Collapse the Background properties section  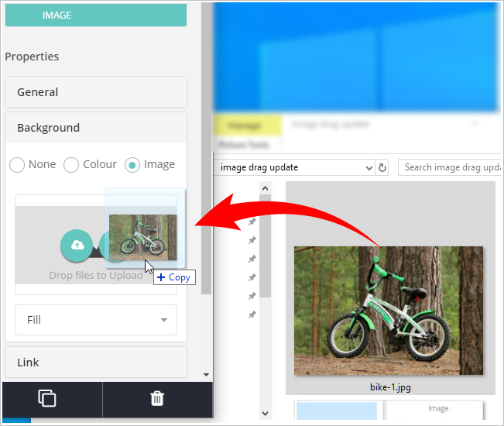pyautogui.click(x=96, y=128)
